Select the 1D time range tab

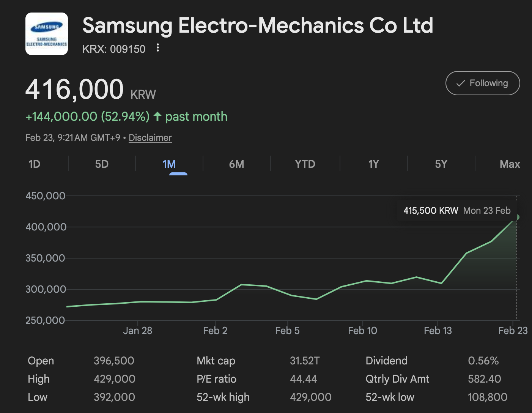click(34, 164)
